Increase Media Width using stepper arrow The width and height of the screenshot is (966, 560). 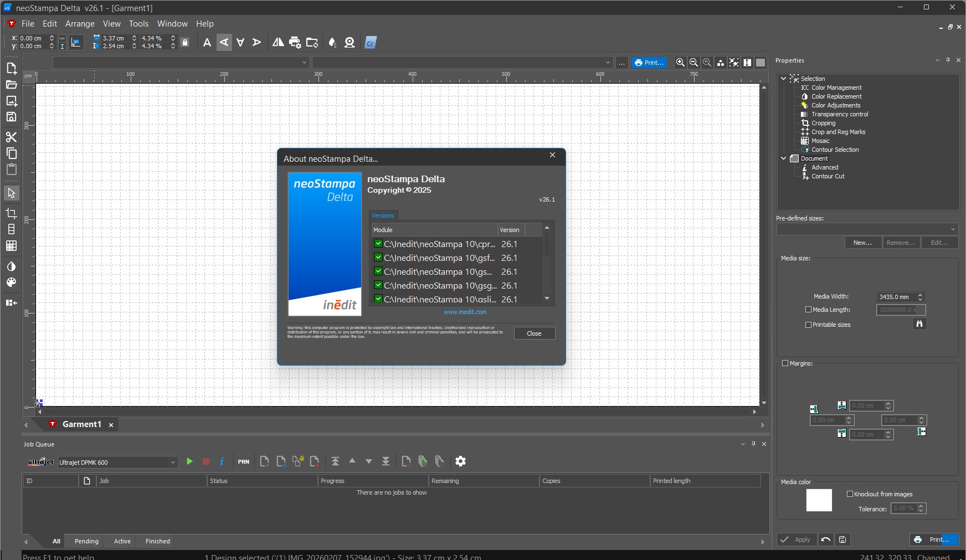tap(921, 295)
